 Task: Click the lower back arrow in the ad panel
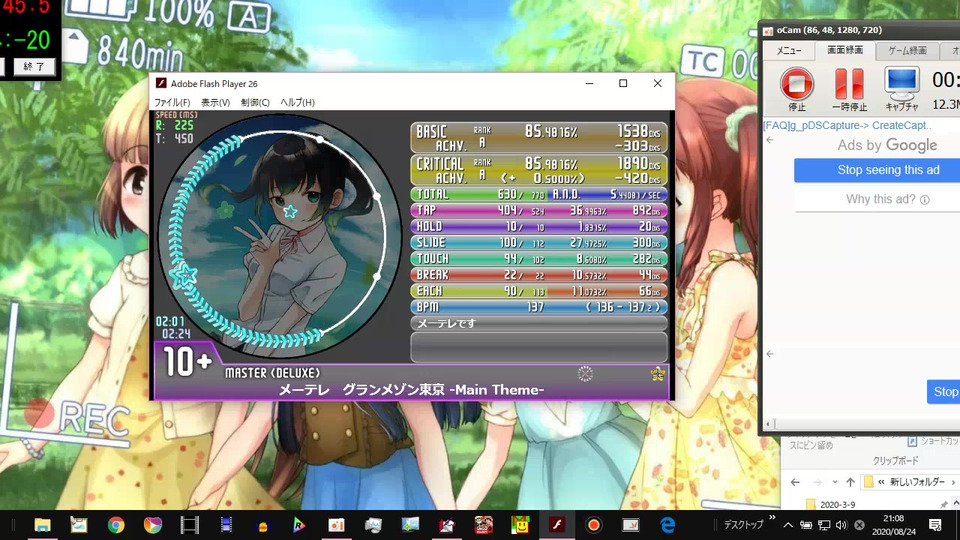click(x=770, y=354)
